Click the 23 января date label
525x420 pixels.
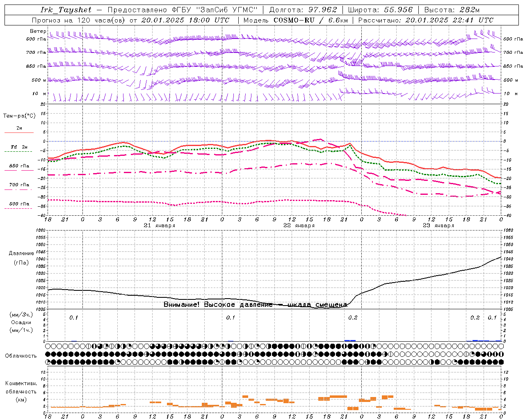pos(438,226)
